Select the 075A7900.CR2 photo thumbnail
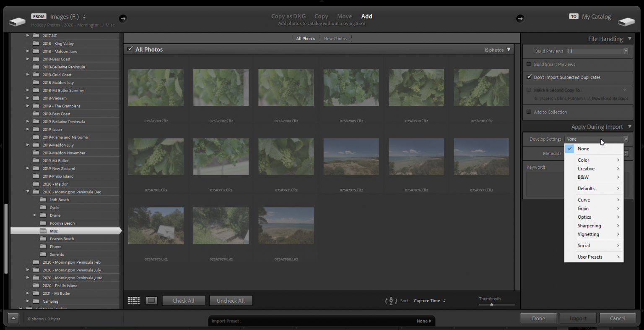Screen dimensions: 644x330 tap(156, 87)
